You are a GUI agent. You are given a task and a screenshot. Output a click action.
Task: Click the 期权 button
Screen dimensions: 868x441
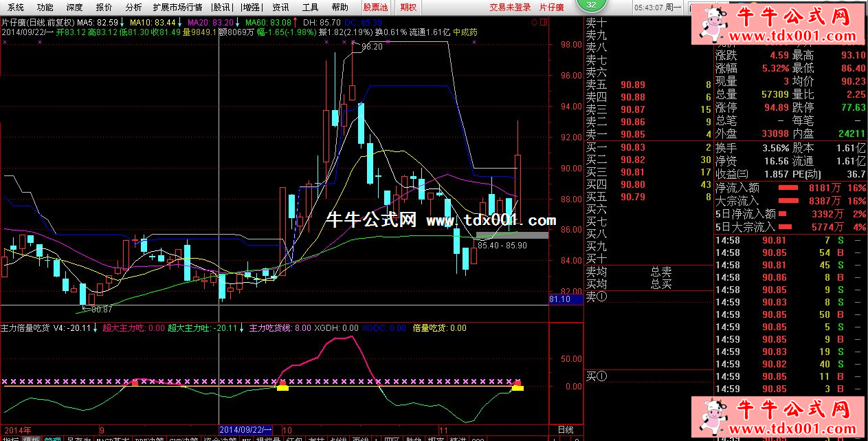[x=408, y=7]
